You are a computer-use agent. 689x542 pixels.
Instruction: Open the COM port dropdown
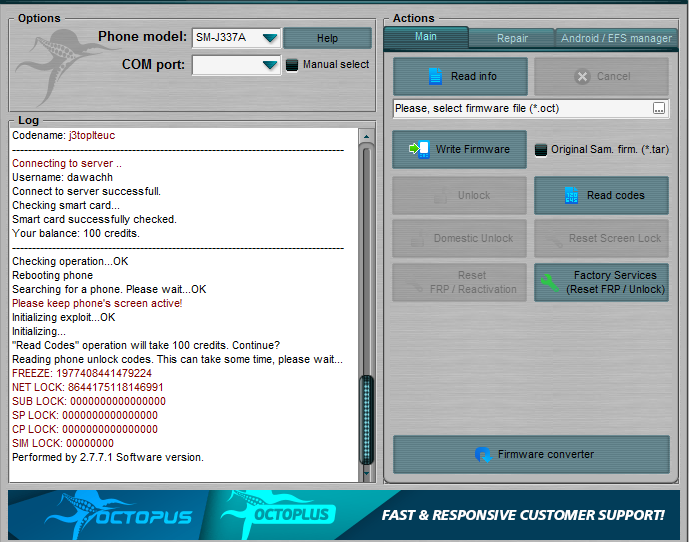pos(270,65)
